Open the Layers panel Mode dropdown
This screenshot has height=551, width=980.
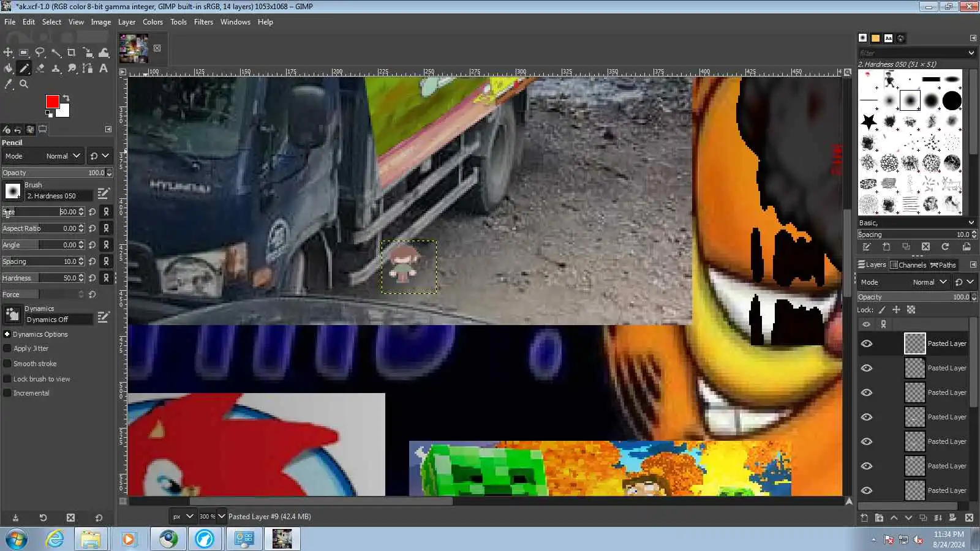point(903,282)
